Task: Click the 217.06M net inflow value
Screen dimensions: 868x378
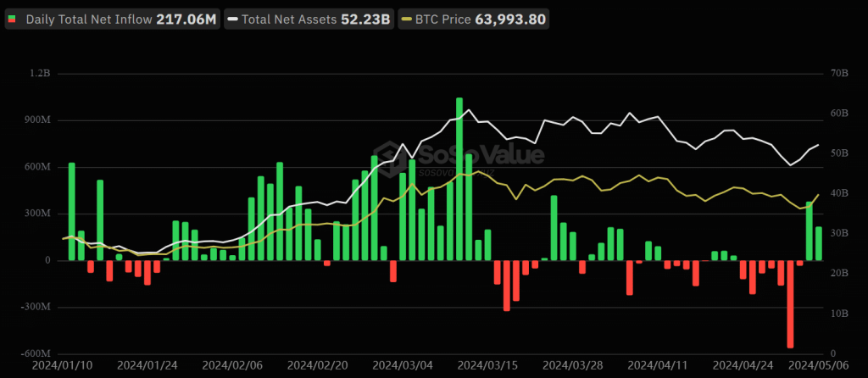Action: coord(186,19)
